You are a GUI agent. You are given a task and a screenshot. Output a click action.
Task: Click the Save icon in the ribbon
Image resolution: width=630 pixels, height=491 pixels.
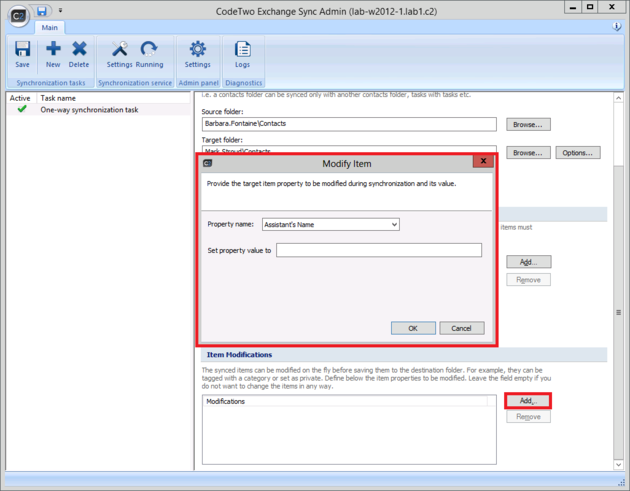coord(22,54)
